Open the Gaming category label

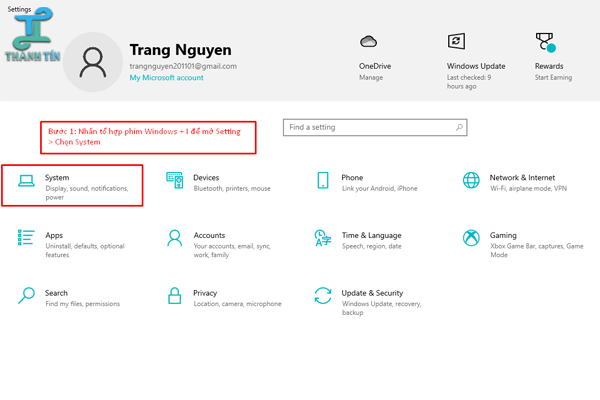503,235
